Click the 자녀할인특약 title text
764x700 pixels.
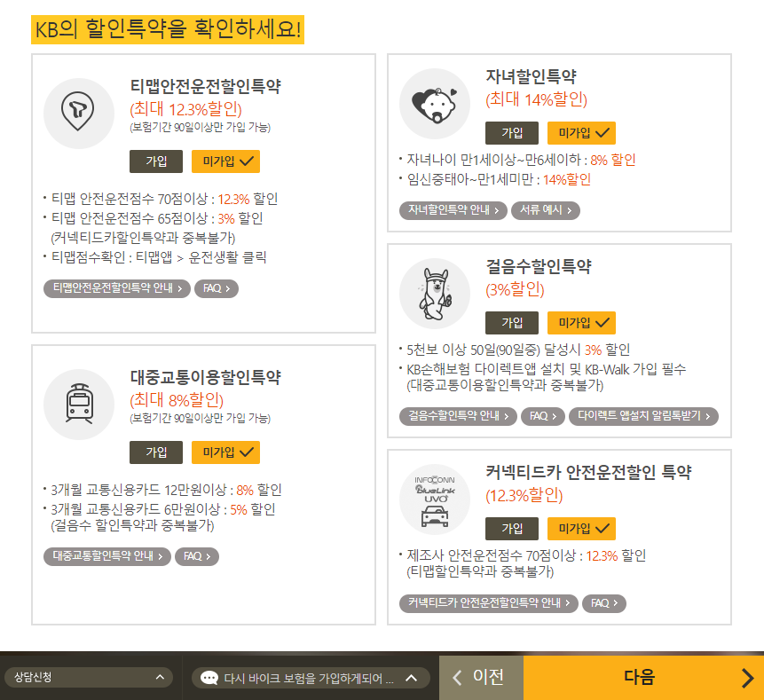(531, 76)
